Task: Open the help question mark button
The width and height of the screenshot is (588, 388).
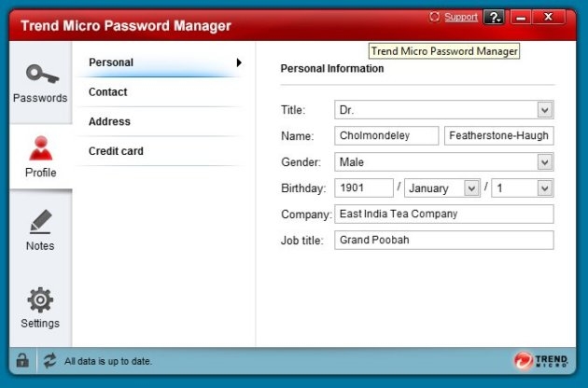Action: [494, 17]
